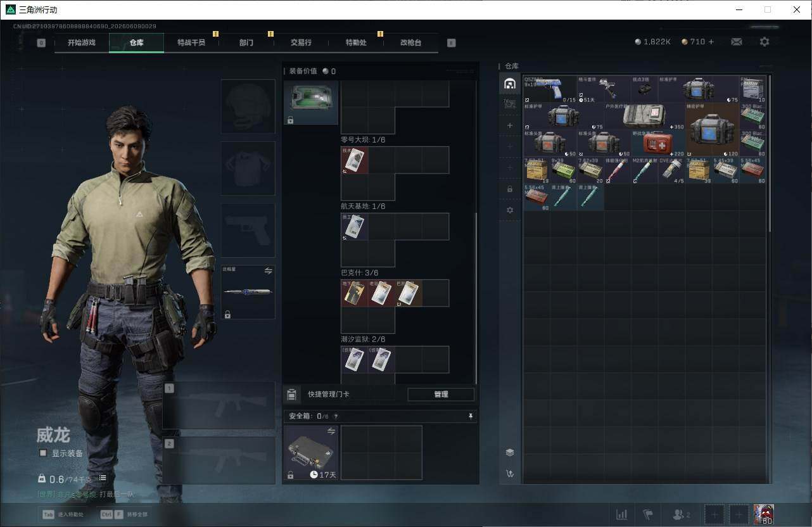
Task: Select the safe box case with 17天 timer
Action: (x=310, y=452)
